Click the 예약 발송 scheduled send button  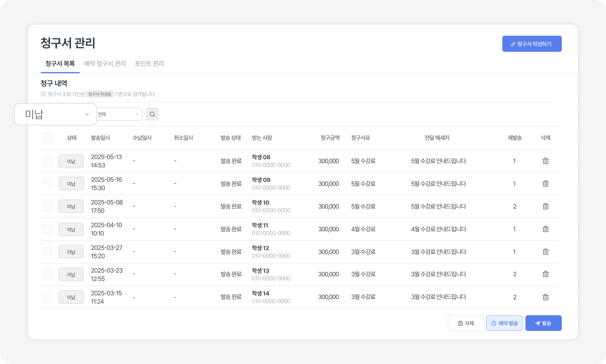[x=504, y=323]
